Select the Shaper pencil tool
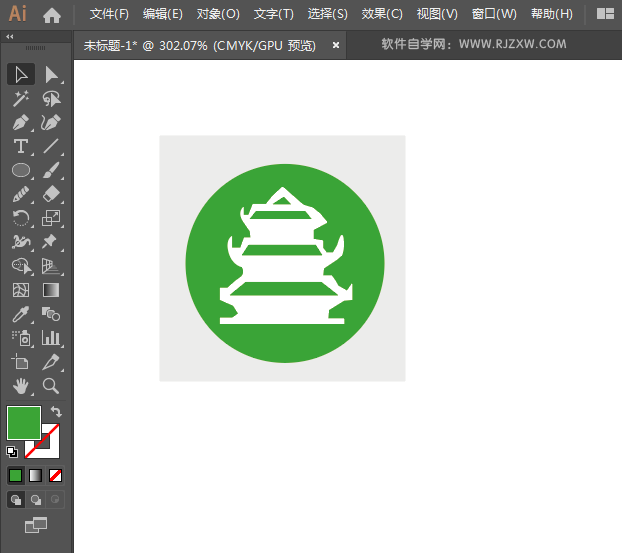This screenshot has width=622, height=553. click(x=21, y=194)
